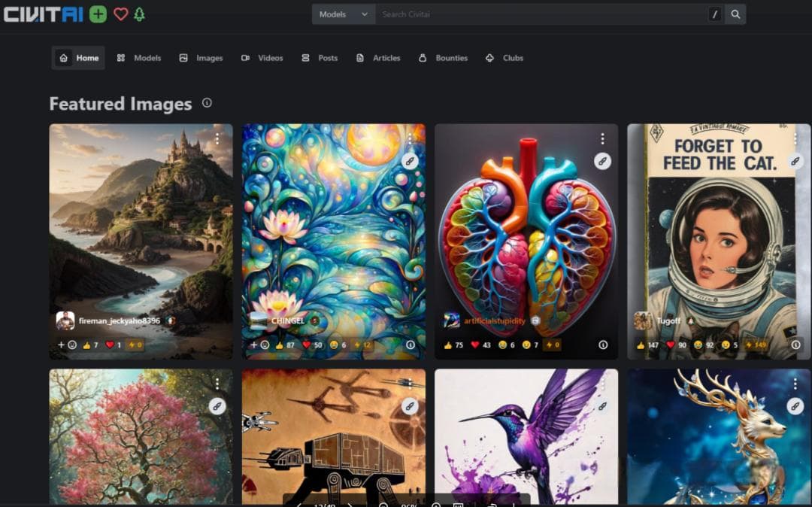
Task: Open the Bounties tab
Action: click(443, 58)
